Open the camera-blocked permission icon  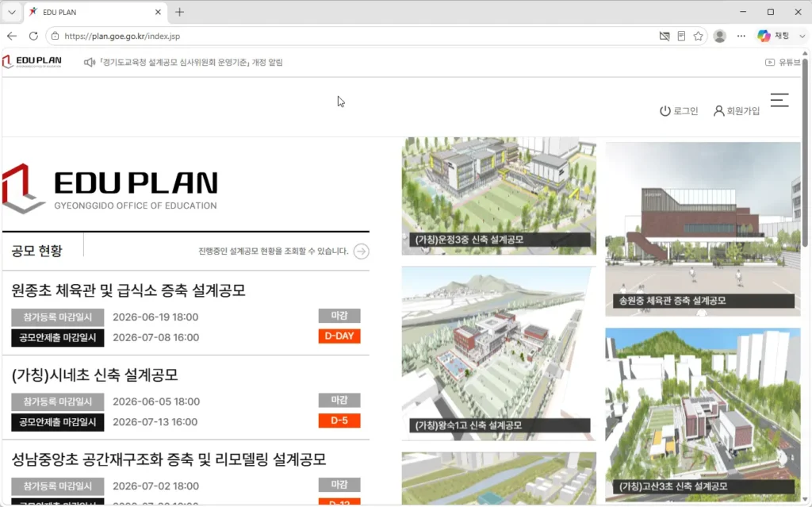click(664, 36)
